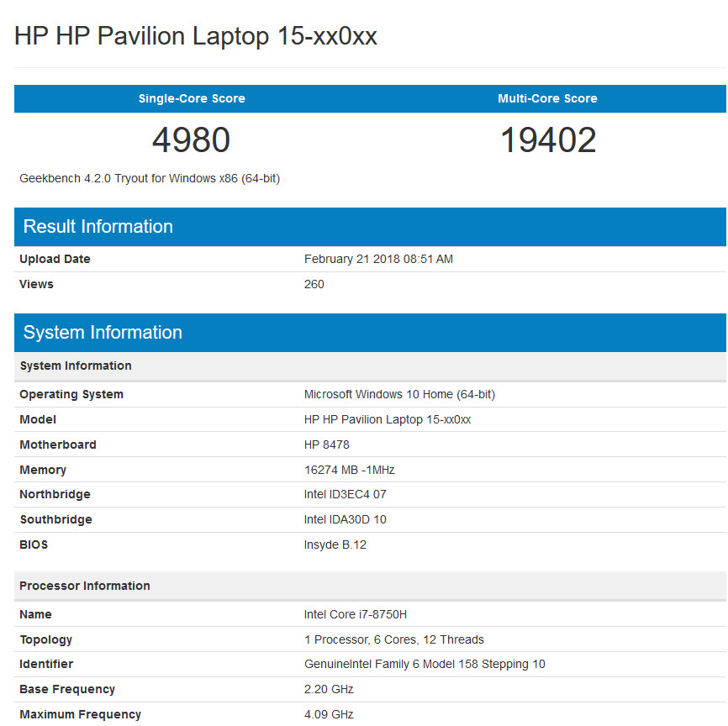Click the Multi-Core Score header
The height and width of the screenshot is (726, 728).
(x=547, y=98)
